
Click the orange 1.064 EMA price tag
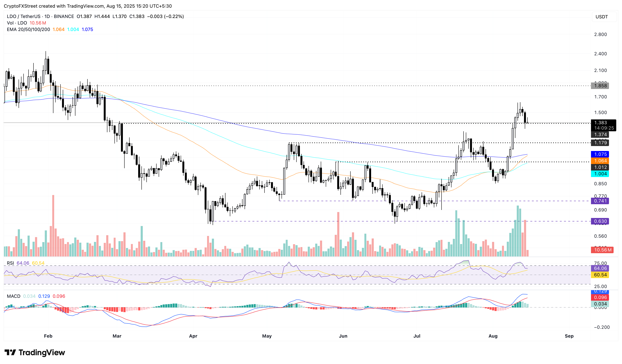[x=600, y=161]
